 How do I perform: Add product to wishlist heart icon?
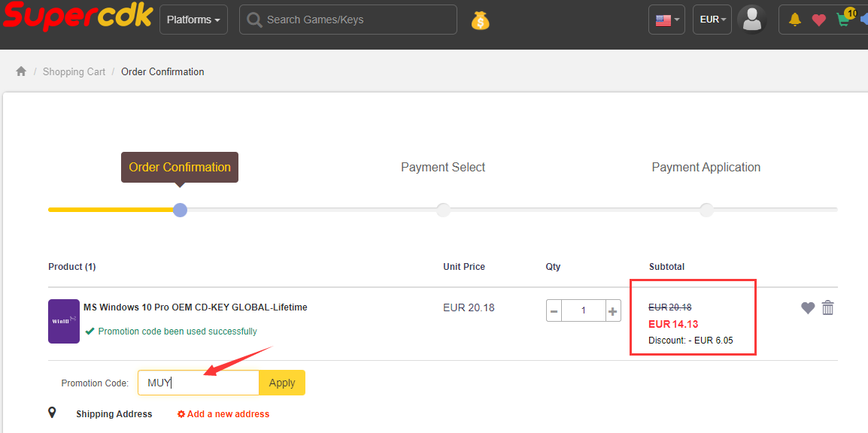coord(808,307)
